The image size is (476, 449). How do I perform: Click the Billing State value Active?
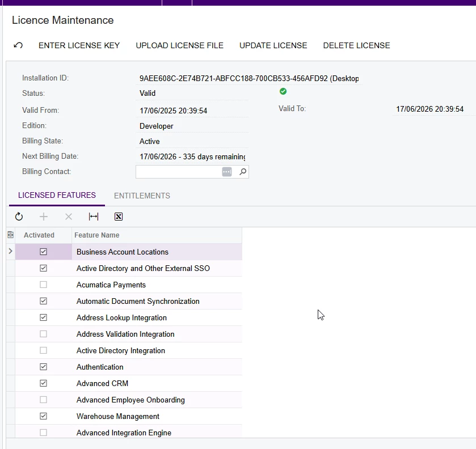point(149,141)
